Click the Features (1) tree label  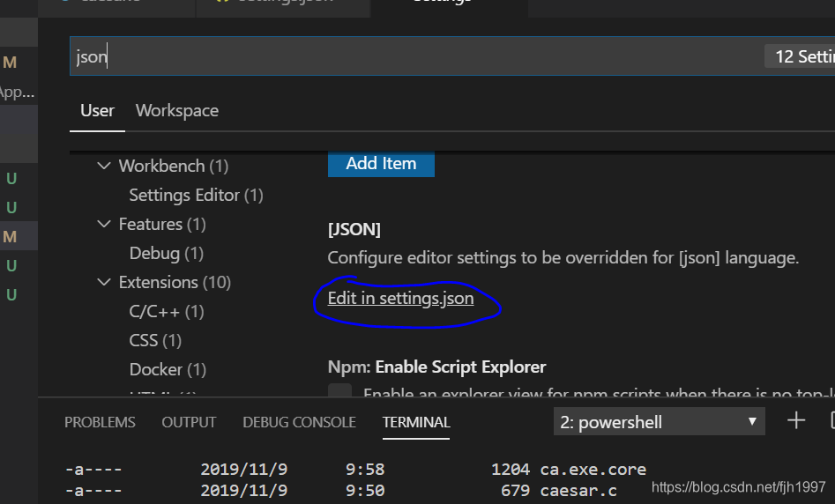click(x=162, y=224)
